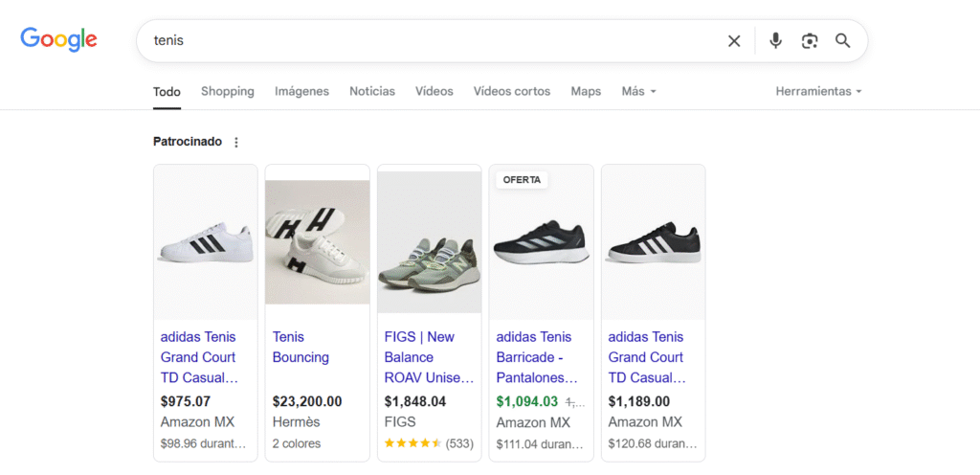Focus the search field containing tenis
980x475 pixels.
(x=432, y=41)
